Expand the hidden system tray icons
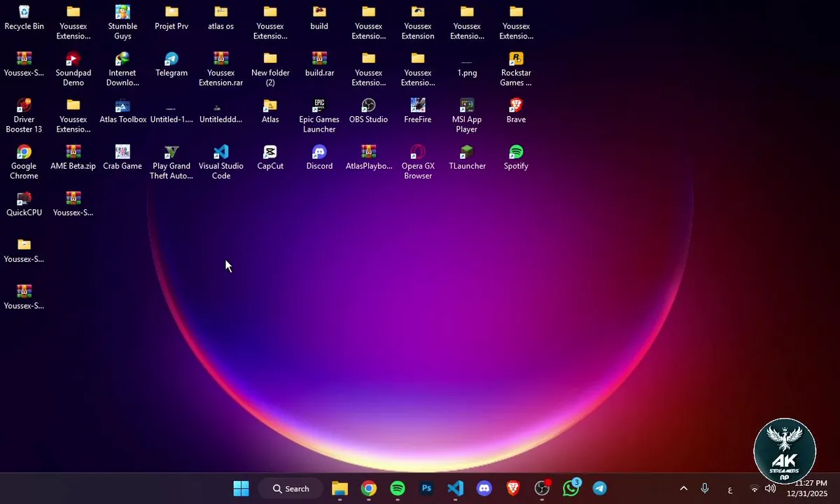The width and height of the screenshot is (840, 504). pyautogui.click(x=684, y=489)
